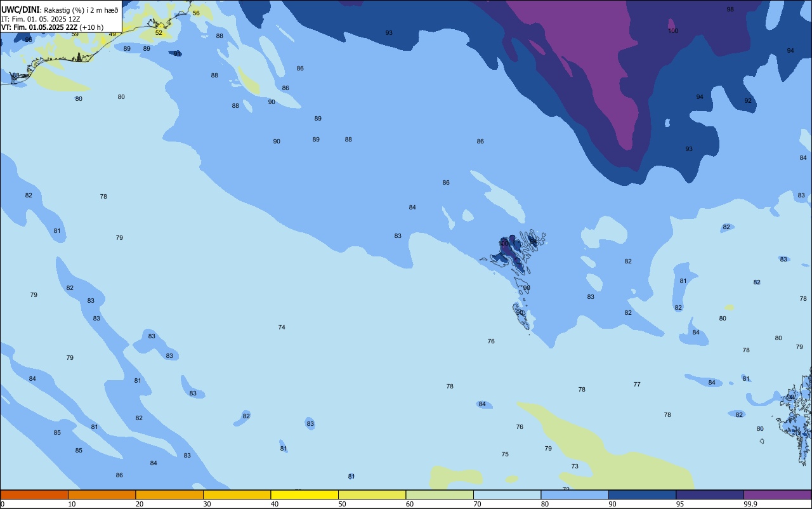The width and height of the screenshot is (812, 509).
Task: Click the legend tick label '99.9'
Action: 750,504
